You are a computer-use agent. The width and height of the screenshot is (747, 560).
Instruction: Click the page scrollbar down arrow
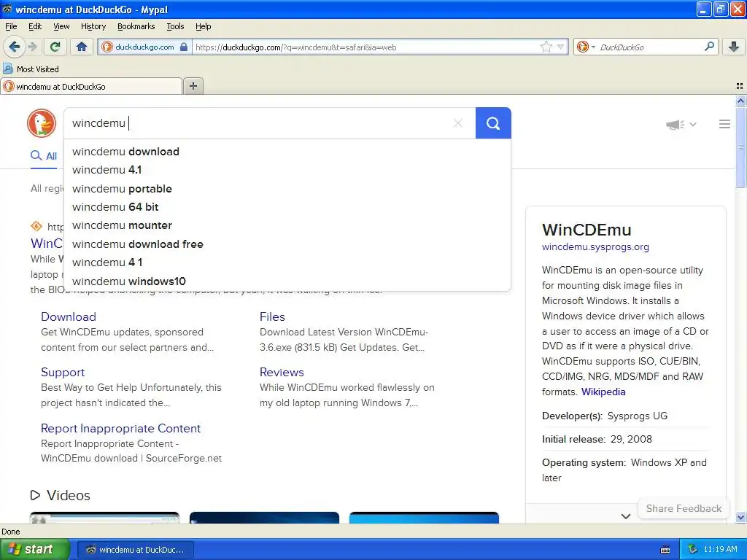[740, 518]
